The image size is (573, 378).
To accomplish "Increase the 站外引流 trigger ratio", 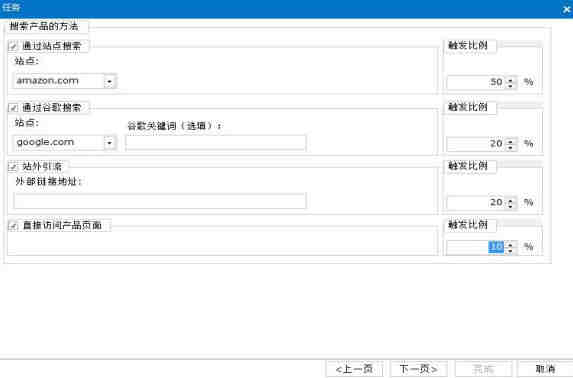I will pyautogui.click(x=511, y=200).
